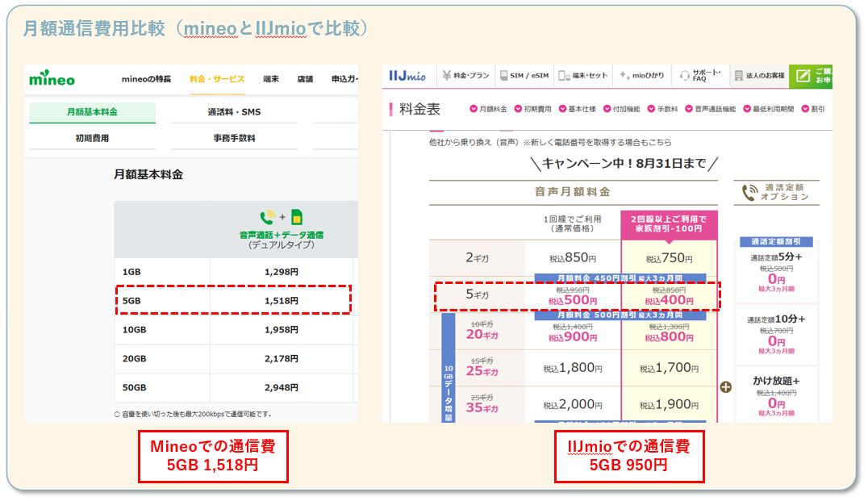Click 音声通話+データ通信 column header

pyautogui.click(x=282, y=235)
